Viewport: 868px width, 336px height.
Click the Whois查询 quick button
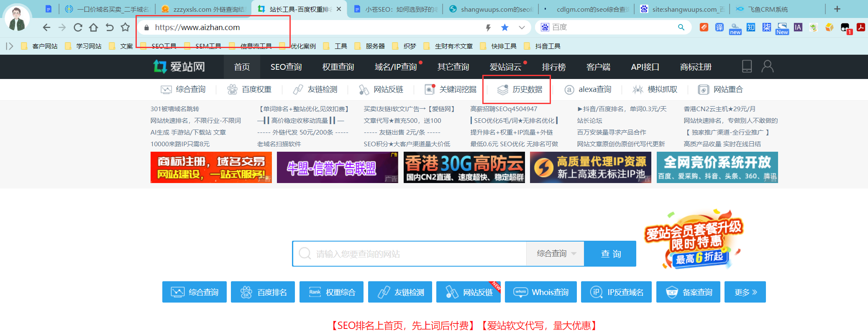point(541,292)
